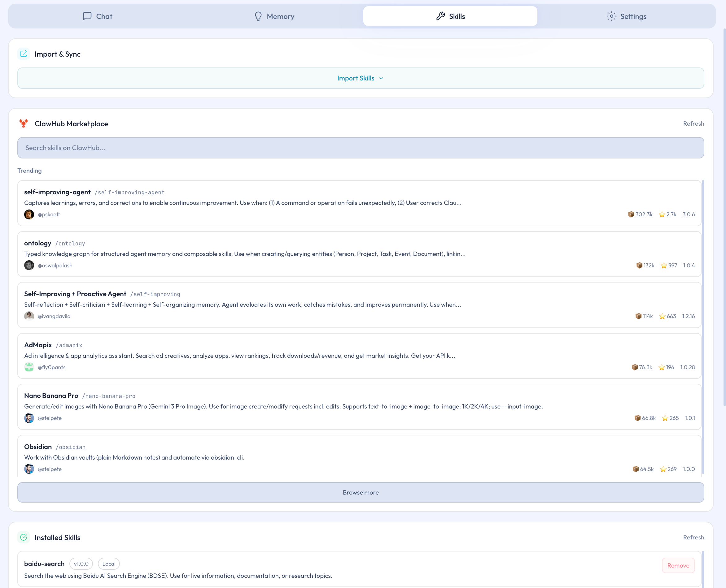Click the star icon on Nano Banana Pro
The width and height of the screenshot is (726, 588).
tap(665, 418)
